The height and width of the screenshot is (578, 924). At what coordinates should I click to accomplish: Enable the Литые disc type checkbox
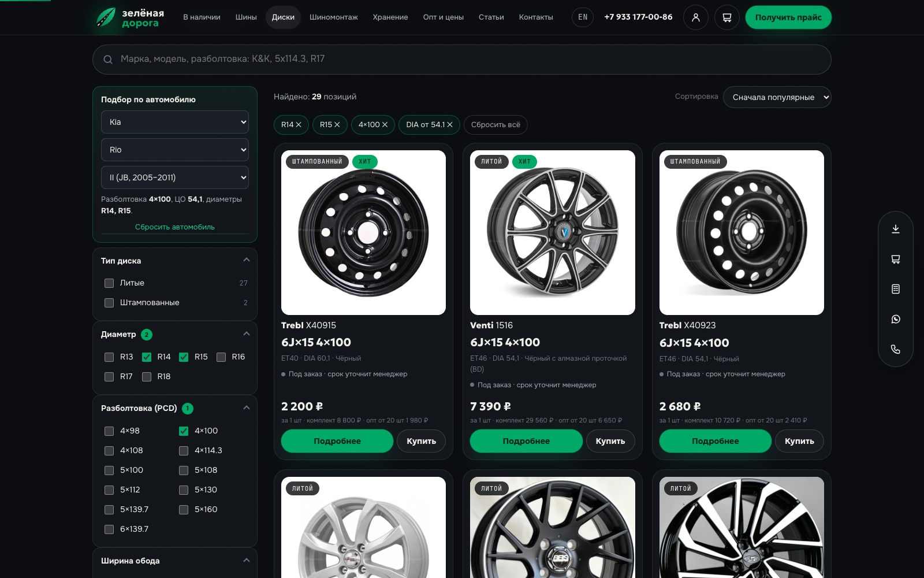pos(109,283)
